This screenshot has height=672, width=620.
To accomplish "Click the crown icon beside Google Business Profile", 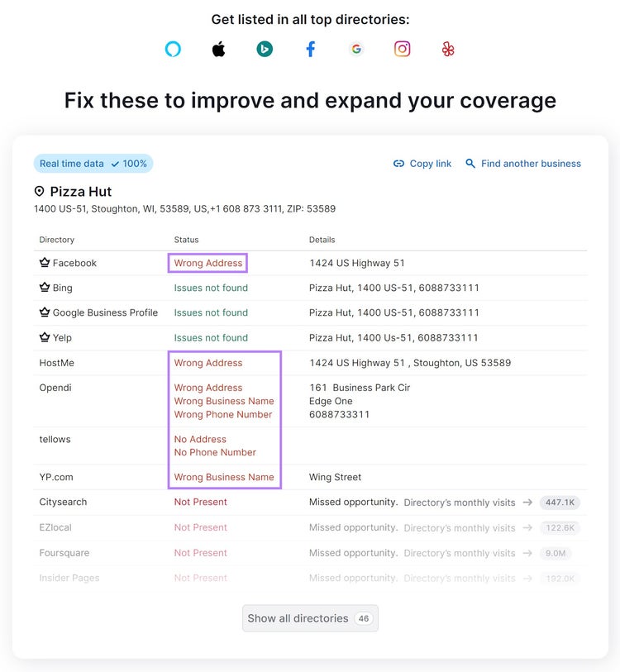I will click(45, 312).
